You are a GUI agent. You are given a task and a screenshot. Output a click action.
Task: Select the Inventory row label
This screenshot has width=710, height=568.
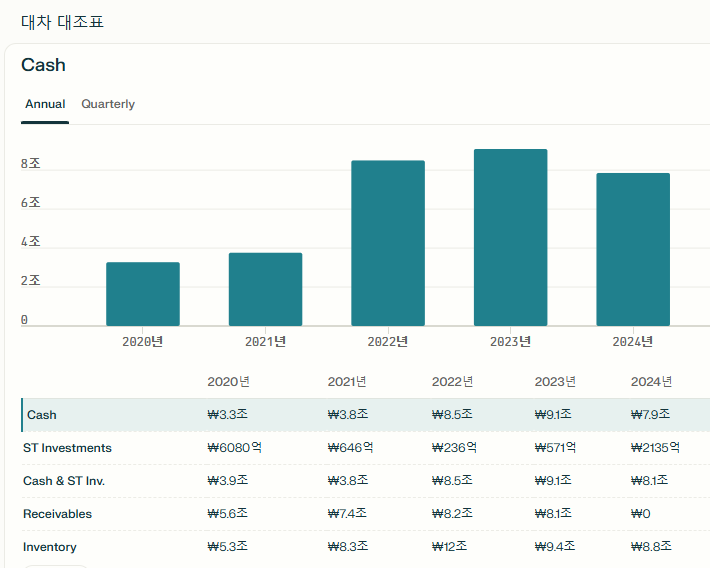pos(50,547)
